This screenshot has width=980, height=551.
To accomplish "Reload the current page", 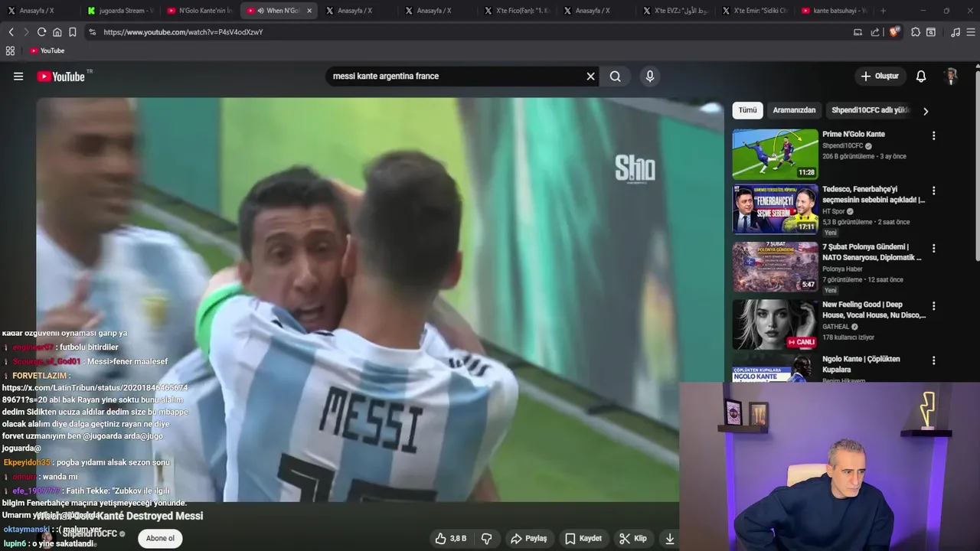I will pyautogui.click(x=41, y=32).
